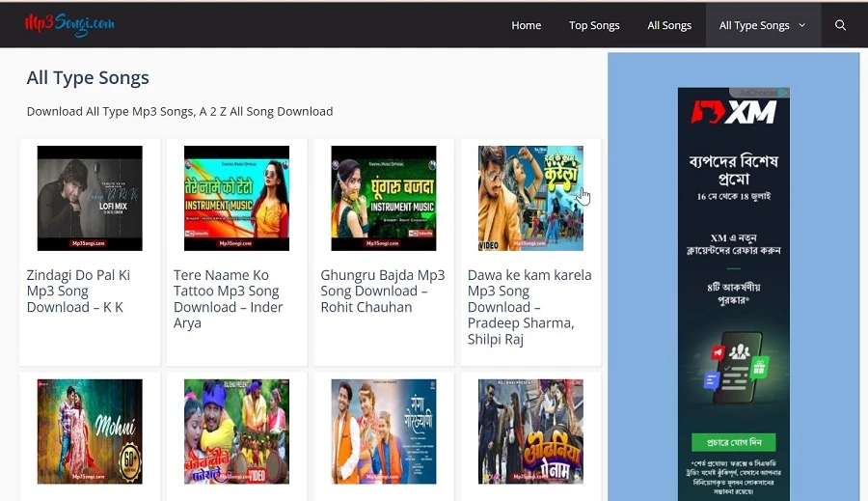The width and height of the screenshot is (868, 501).
Task: Click Ghungru Bajda Mp3 Song Download link
Action: (x=383, y=291)
